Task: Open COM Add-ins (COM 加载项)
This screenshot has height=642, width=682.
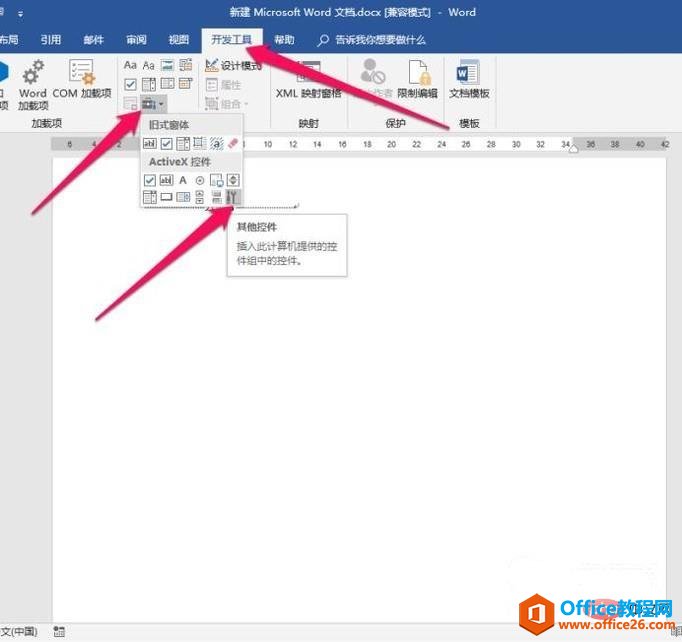Action: point(82,79)
